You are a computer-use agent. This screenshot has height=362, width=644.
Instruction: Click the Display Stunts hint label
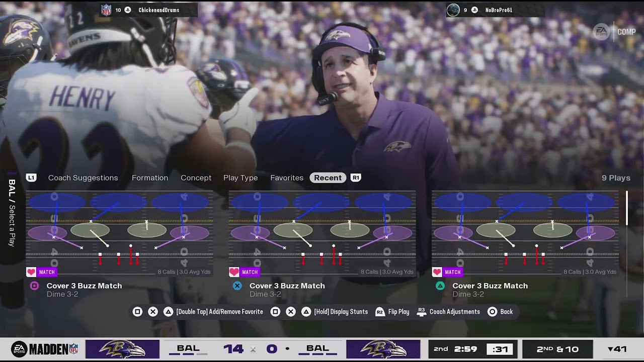pos(341,312)
